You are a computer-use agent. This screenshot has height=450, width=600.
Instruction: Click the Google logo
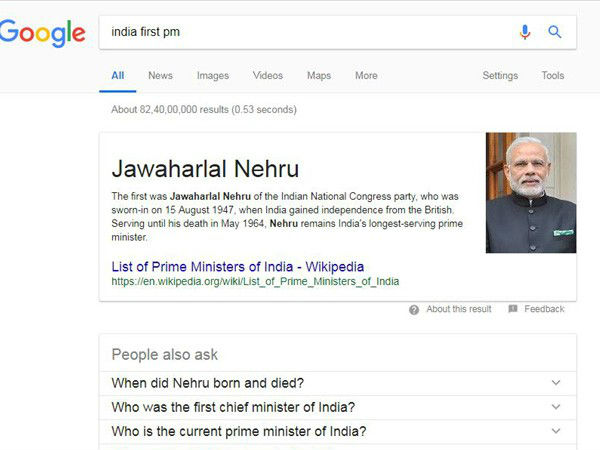(x=42, y=34)
